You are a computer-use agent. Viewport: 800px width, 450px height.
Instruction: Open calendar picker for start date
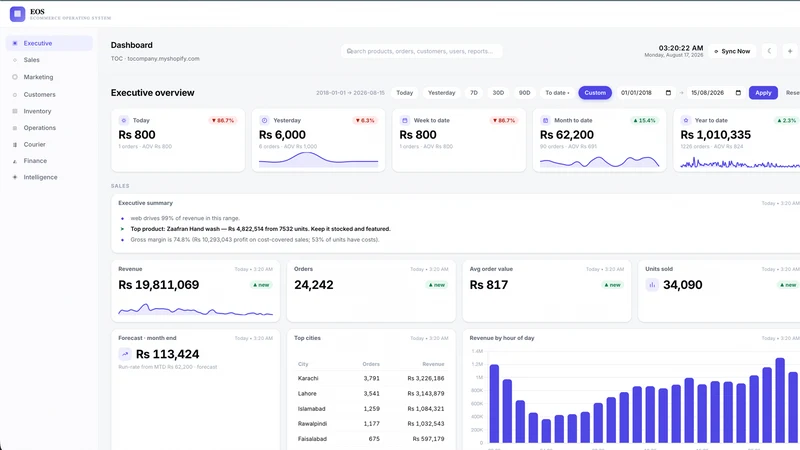pyautogui.click(x=668, y=93)
